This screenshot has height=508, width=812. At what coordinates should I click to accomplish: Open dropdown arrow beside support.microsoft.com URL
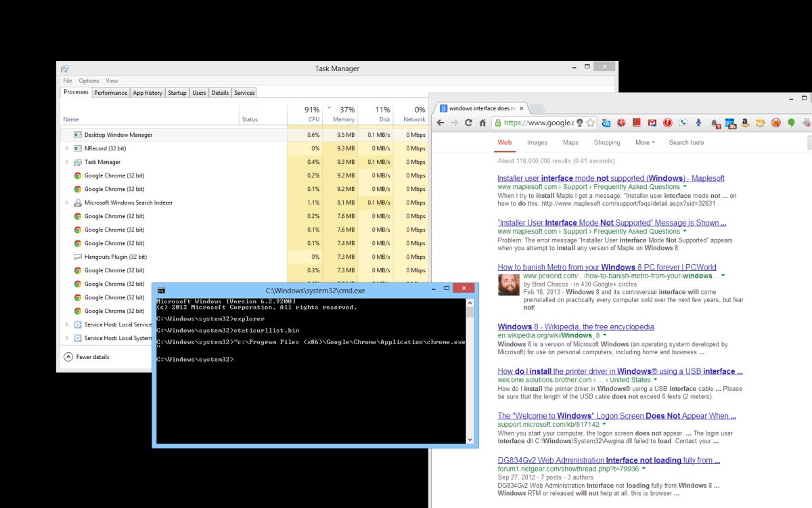tap(604, 425)
